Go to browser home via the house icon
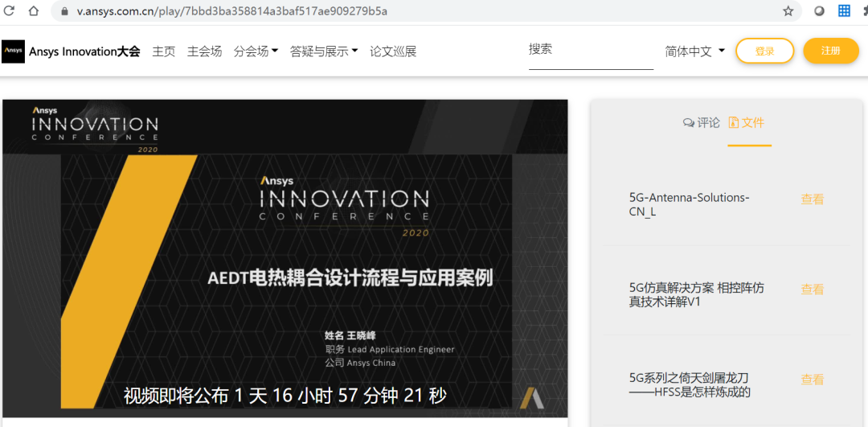The width and height of the screenshot is (868, 427). click(34, 10)
